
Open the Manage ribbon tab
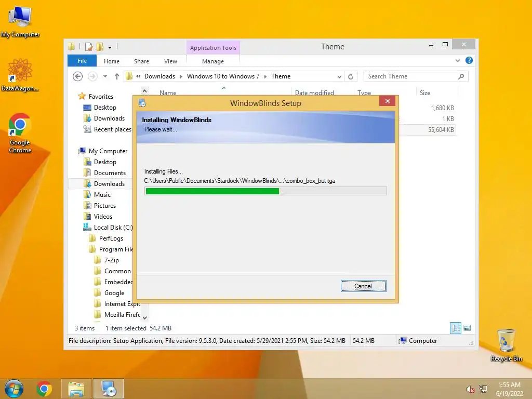pos(212,61)
